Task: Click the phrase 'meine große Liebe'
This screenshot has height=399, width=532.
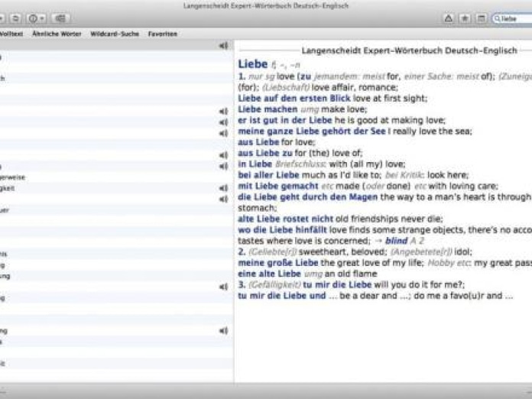Action: coord(278,263)
